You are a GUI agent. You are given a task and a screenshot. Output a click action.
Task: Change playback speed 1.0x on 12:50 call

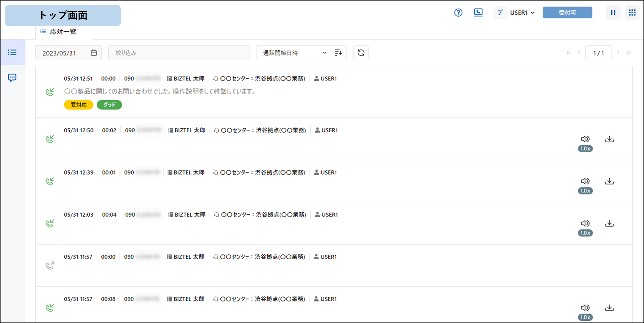[585, 149]
